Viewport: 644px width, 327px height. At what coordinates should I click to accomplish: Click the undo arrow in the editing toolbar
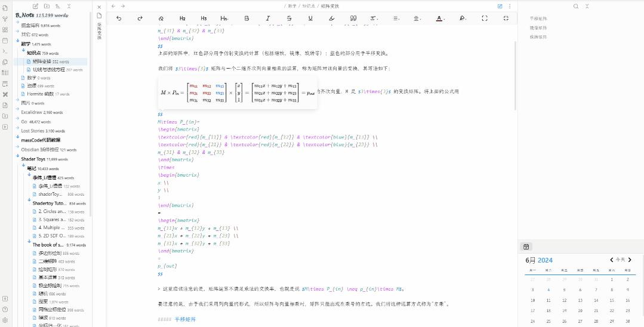(119, 18)
